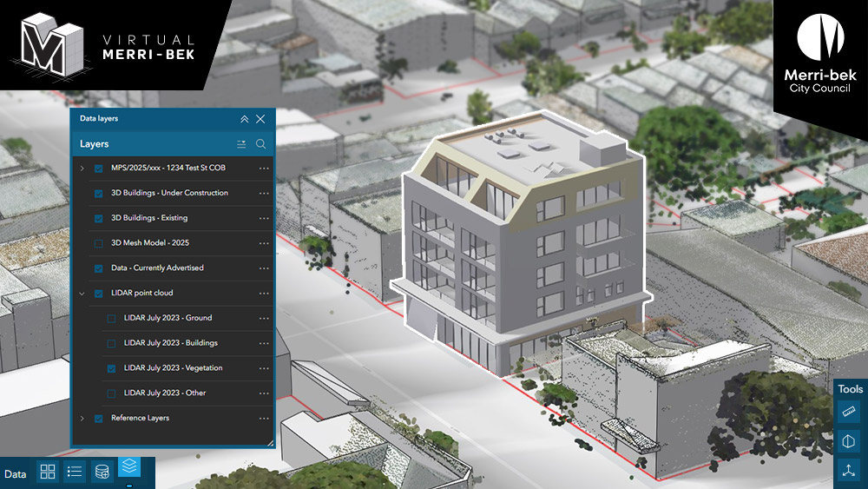Expand the Reference Layers group

[82, 419]
